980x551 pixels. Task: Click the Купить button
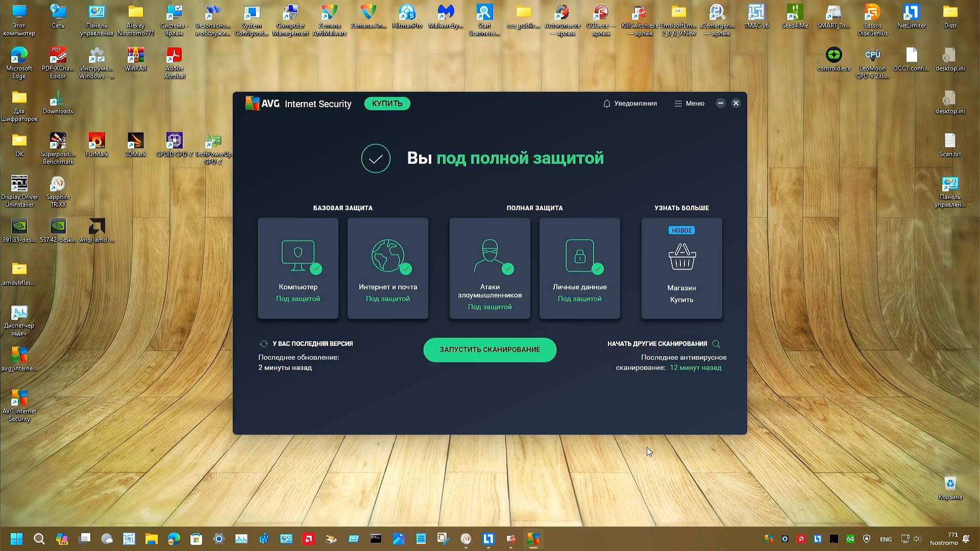point(387,103)
